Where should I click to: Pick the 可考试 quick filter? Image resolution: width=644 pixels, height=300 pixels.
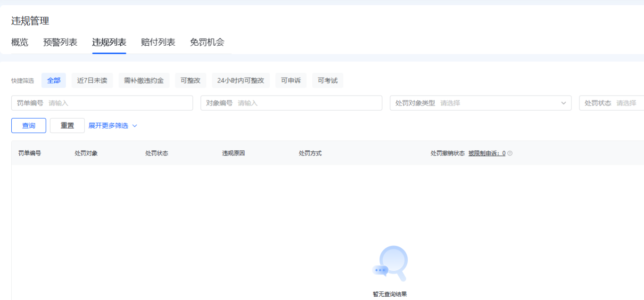[x=328, y=81]
